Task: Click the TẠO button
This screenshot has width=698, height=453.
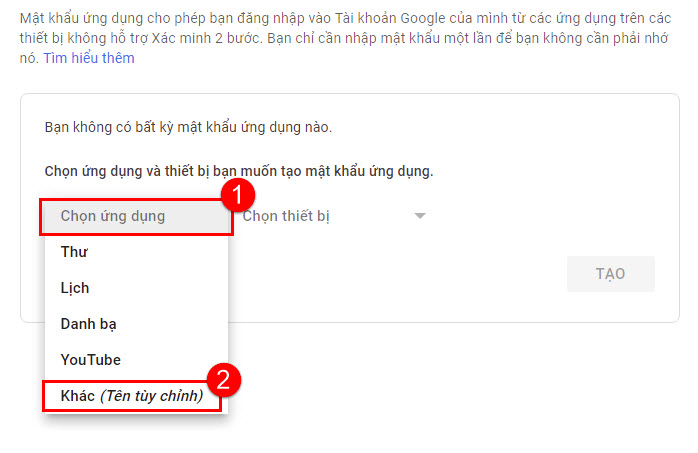Action: (611, 274)
